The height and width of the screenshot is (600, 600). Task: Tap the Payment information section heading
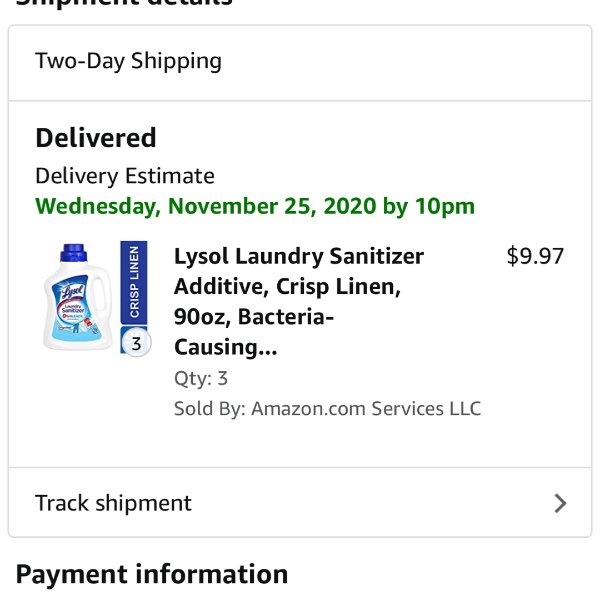pyautogui.click(x=152, y=574)
